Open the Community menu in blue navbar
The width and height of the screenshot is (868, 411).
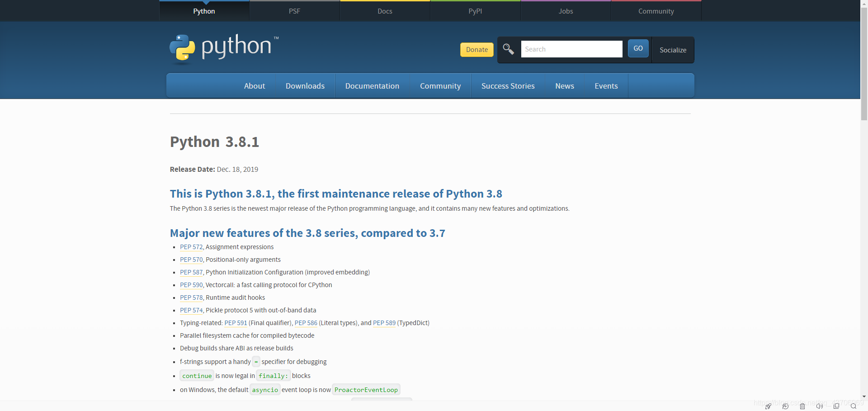coord(440,86)
